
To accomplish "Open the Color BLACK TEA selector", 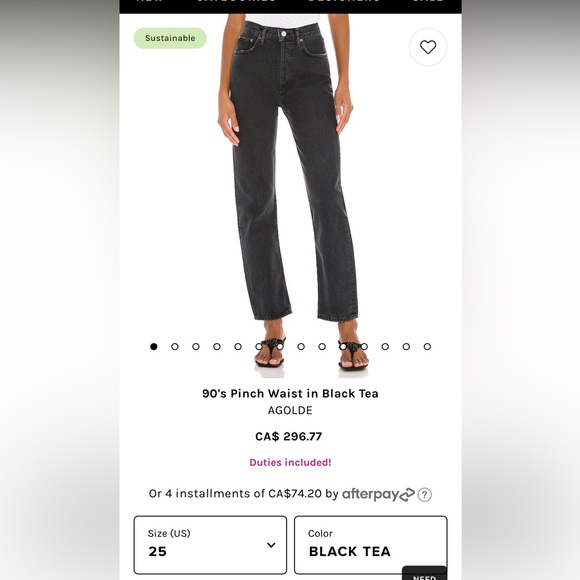I will tap(371, 545).
